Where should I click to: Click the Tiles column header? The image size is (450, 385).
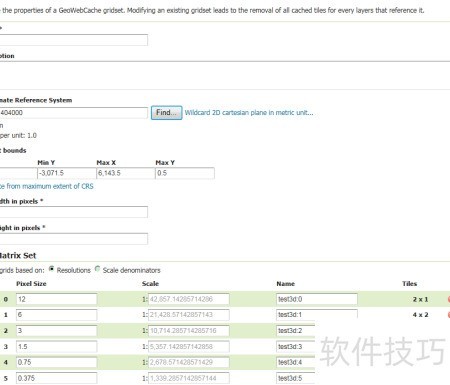click(410, 284)
